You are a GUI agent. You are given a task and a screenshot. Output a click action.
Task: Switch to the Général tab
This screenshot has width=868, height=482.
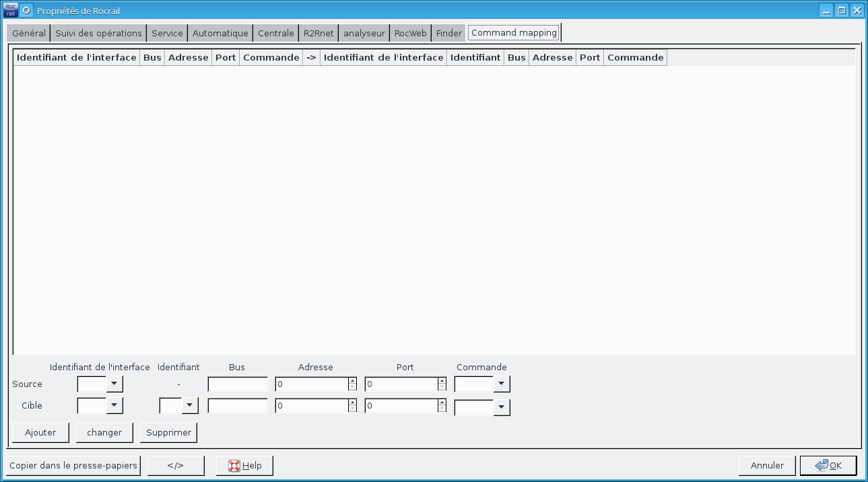(x=29, y=33)
